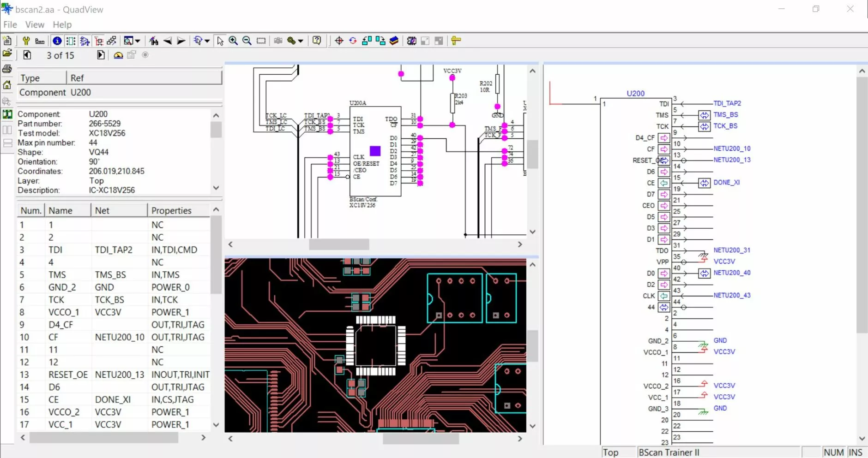Click the yellow wrench tool icon
868x458 pixels.
pos(26,41)
